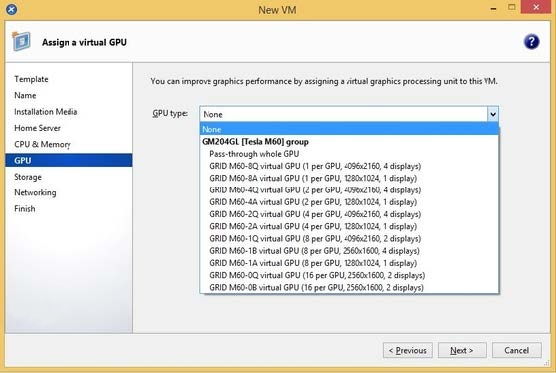Maximize the New VM window
Viewport: 556px width, 373px height.
point(511,7)
